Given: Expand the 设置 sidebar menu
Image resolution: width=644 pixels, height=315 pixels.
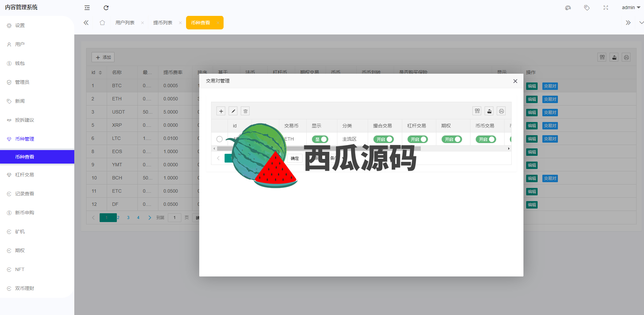Looking at the screenshot, I should [37, 25].
